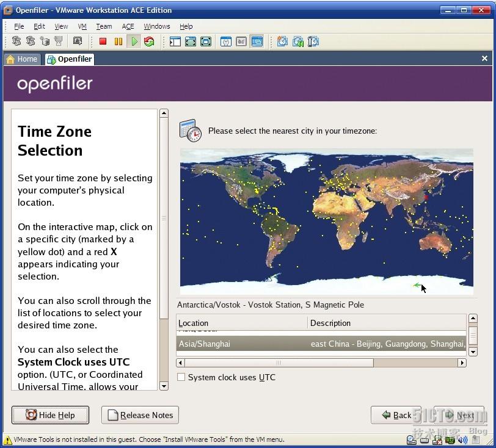Image resolution: width=496 pixels, height=448 pixels.
Task: Click the help panel scroll up arrow
Action: click(x=164, y=113)
